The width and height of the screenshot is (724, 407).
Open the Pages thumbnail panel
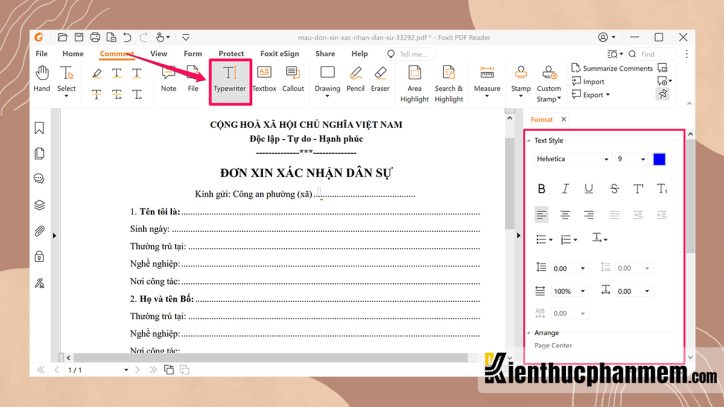(x=39, y=153)
